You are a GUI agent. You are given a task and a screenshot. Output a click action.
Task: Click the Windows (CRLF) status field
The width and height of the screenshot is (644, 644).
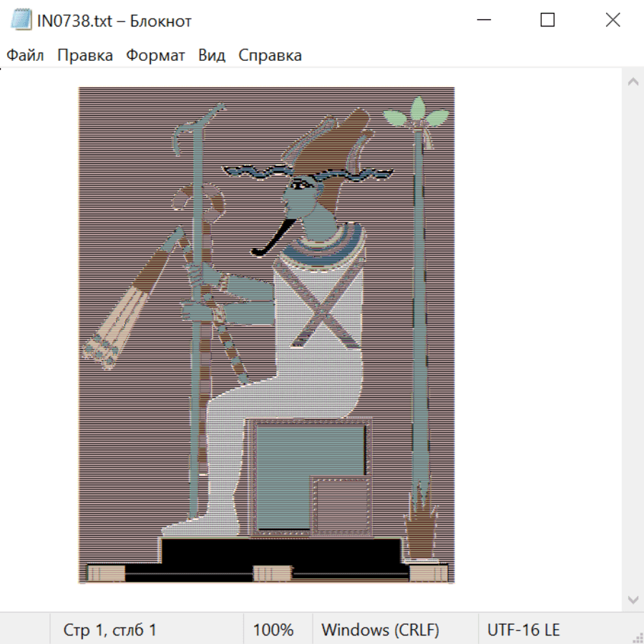[x=380, y=630]
